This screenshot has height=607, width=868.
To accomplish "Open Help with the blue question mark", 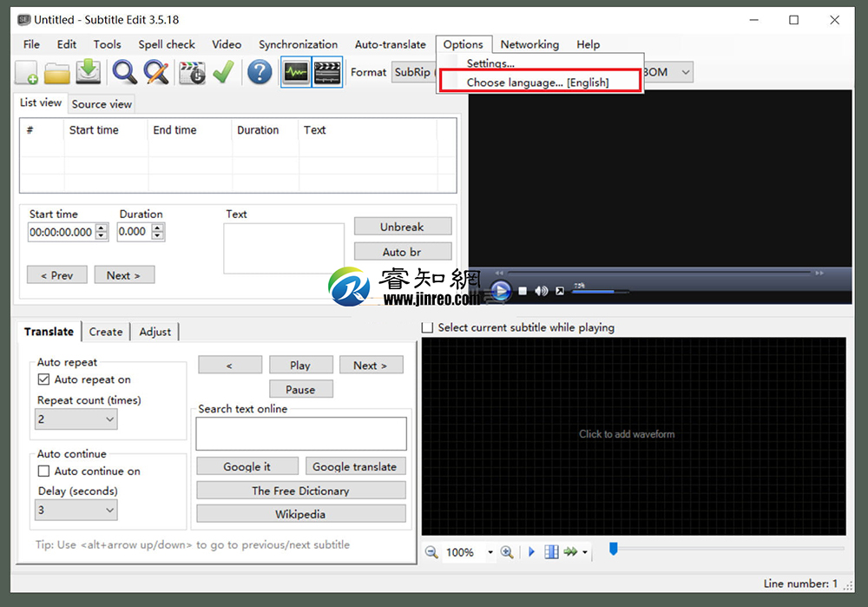I will pos(260,72).
